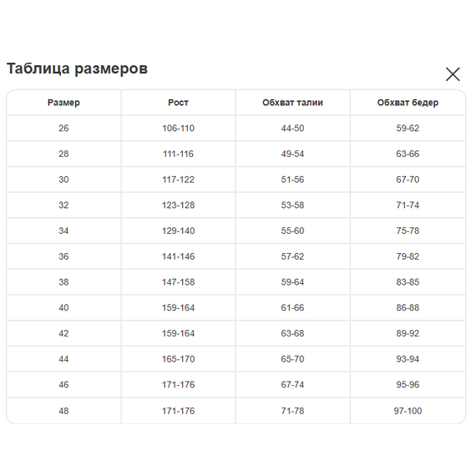
Task: Click waist cell 67-74
Action: pos(292,385)
